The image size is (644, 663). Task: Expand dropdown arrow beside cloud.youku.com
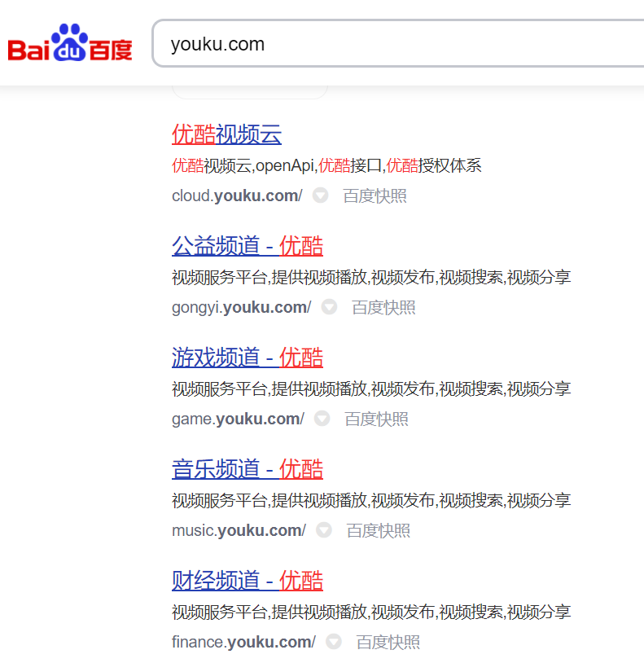pos(321,196)
